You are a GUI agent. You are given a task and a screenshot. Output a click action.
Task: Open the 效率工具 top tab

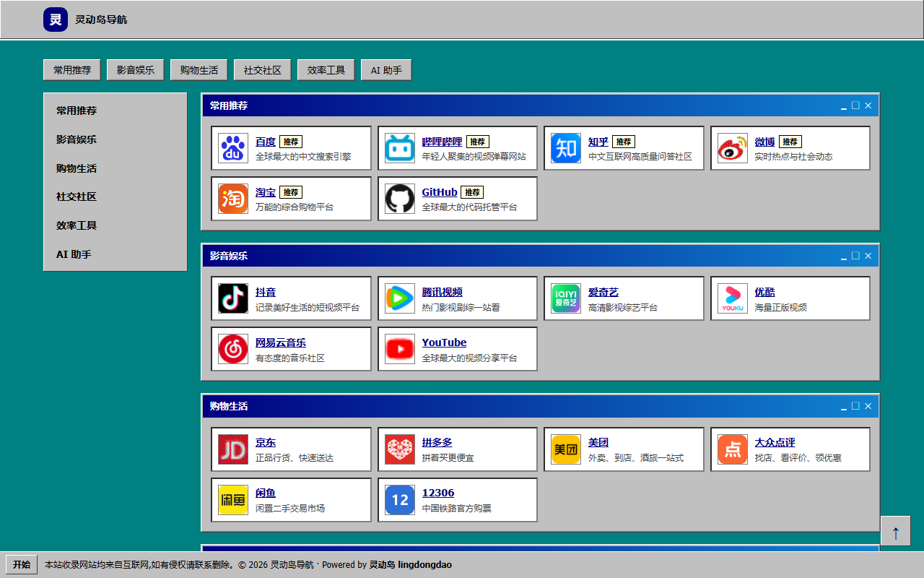pos(326,70)
